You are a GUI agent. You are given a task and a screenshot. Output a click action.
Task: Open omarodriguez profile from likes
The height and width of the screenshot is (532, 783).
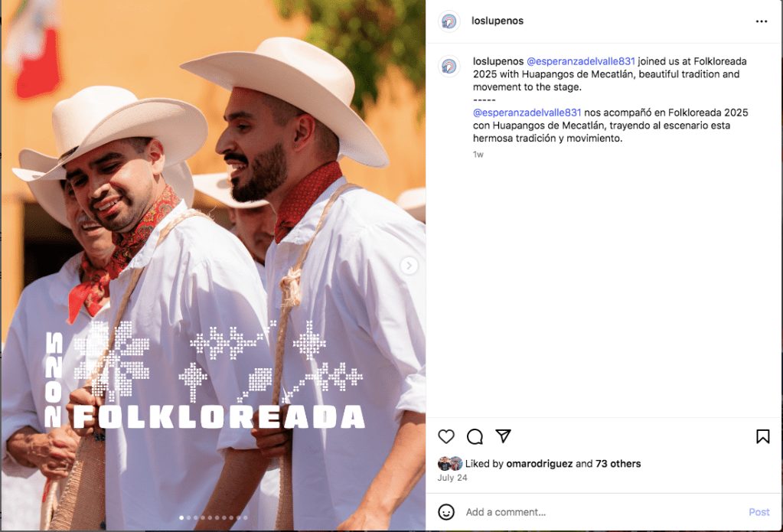[540, 464]
